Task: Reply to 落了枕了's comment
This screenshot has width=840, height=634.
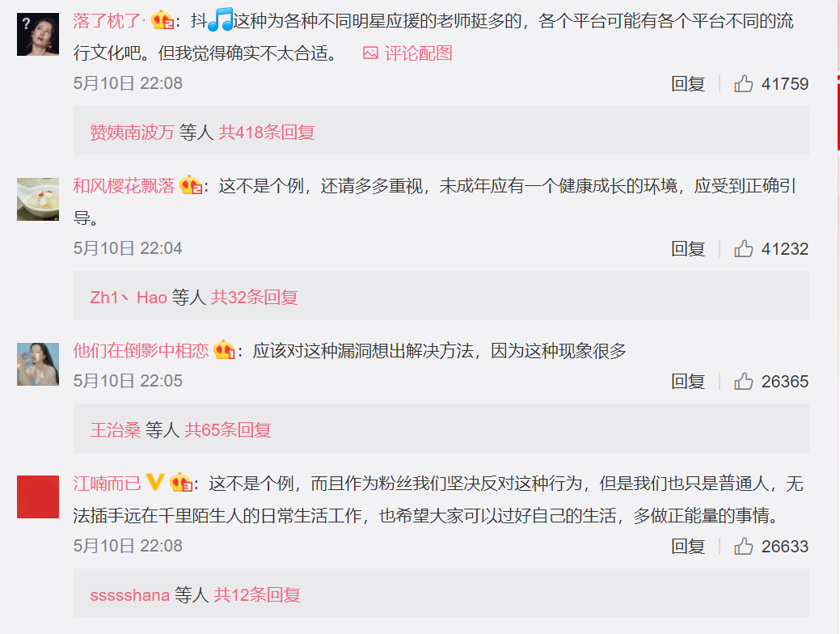Action: [688, 83]
